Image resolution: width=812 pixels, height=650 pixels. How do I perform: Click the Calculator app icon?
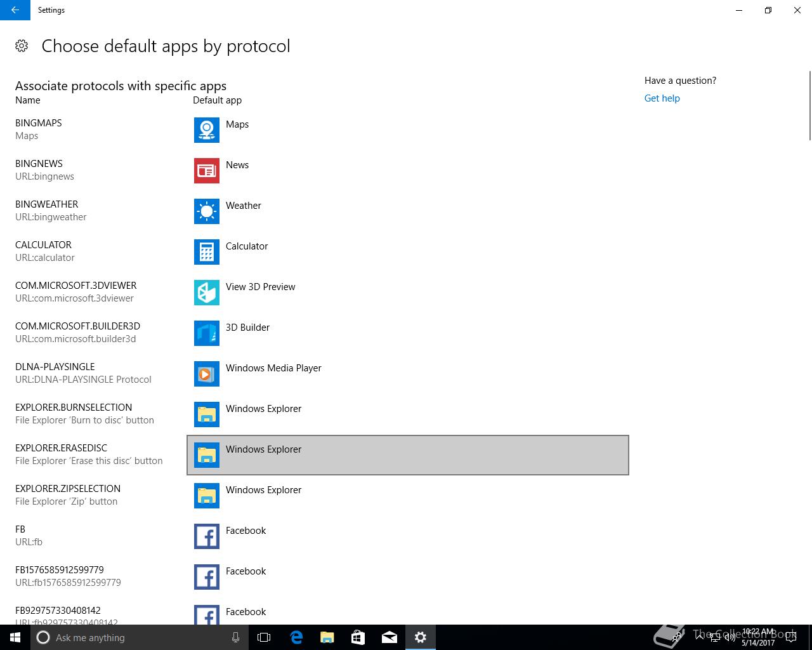pyautogui.click(x=207, y=252)
